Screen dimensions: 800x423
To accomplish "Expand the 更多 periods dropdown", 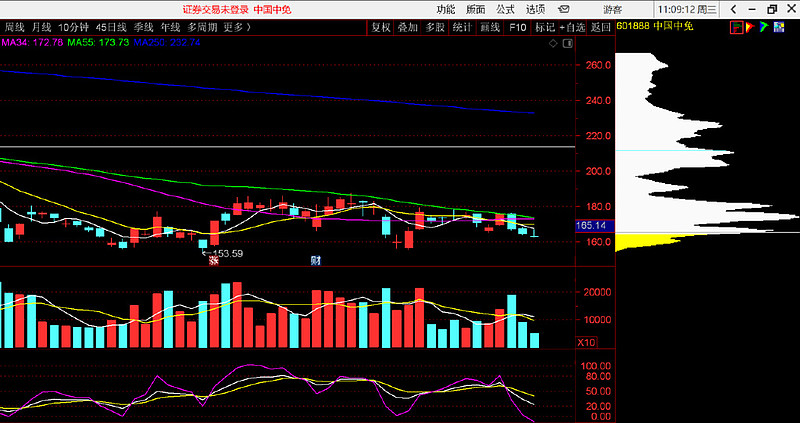I will tap(236, 27).
